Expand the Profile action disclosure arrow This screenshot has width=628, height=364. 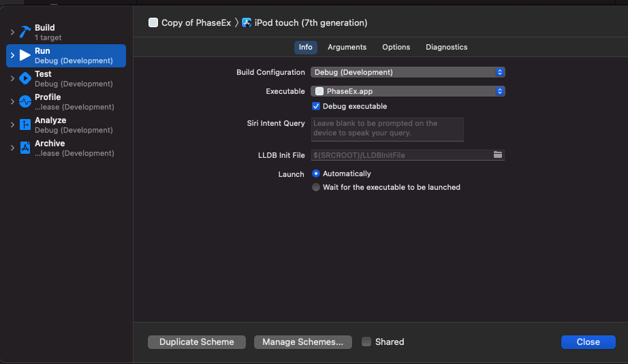point(12,101)
